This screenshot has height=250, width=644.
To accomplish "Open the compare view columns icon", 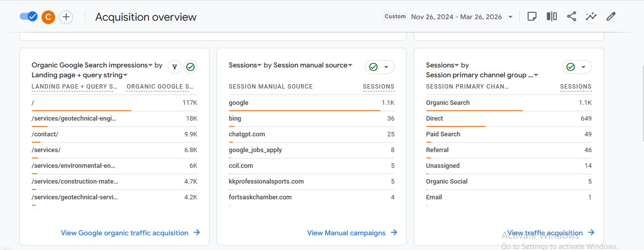I will (551, 17).
